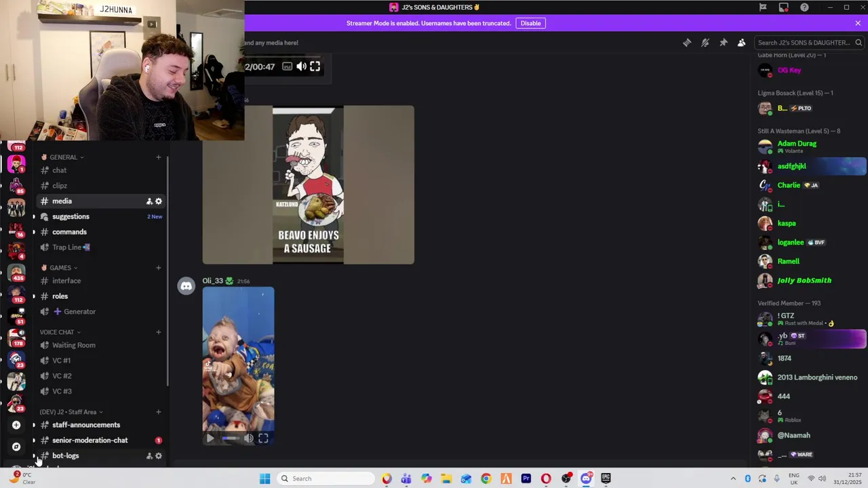Click Oli_33 username on message
868x488 pixels.
pos(212,281)
